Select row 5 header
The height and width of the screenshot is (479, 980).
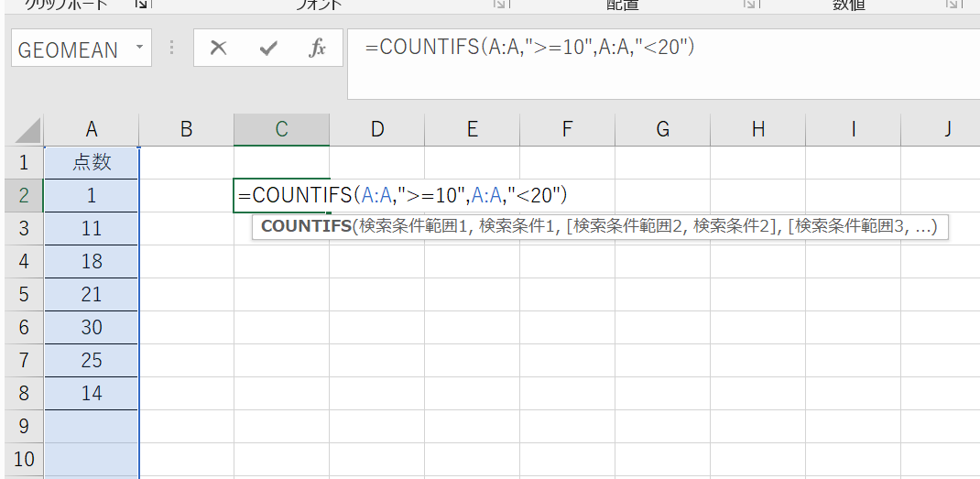[x=23, y=295]
